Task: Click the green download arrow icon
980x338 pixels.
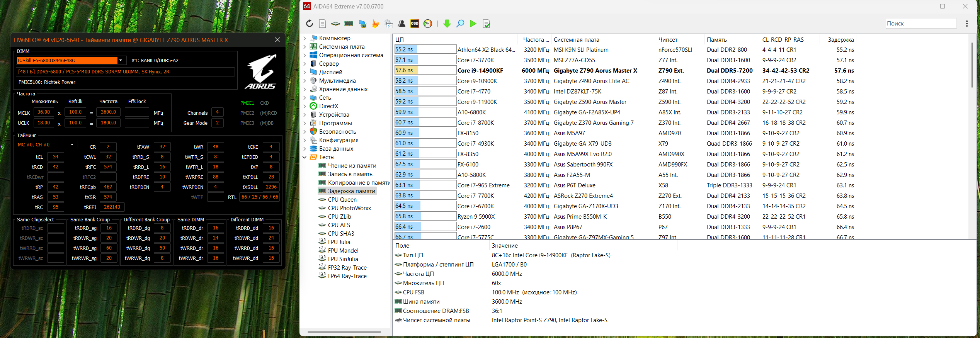Action: 447,24
